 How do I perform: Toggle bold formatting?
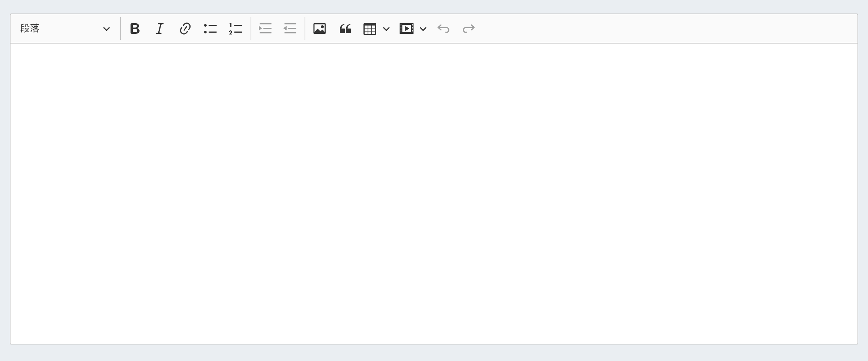point(135,29)
